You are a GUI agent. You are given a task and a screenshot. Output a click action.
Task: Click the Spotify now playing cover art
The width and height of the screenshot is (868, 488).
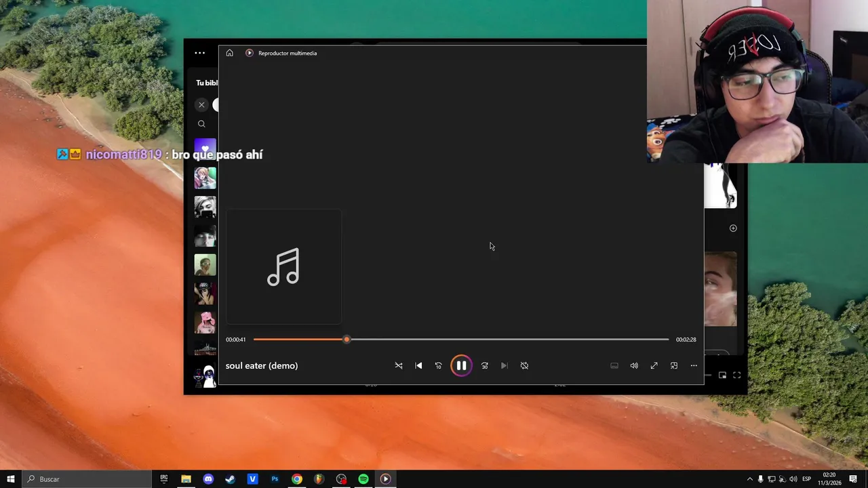tap(205, 377)
